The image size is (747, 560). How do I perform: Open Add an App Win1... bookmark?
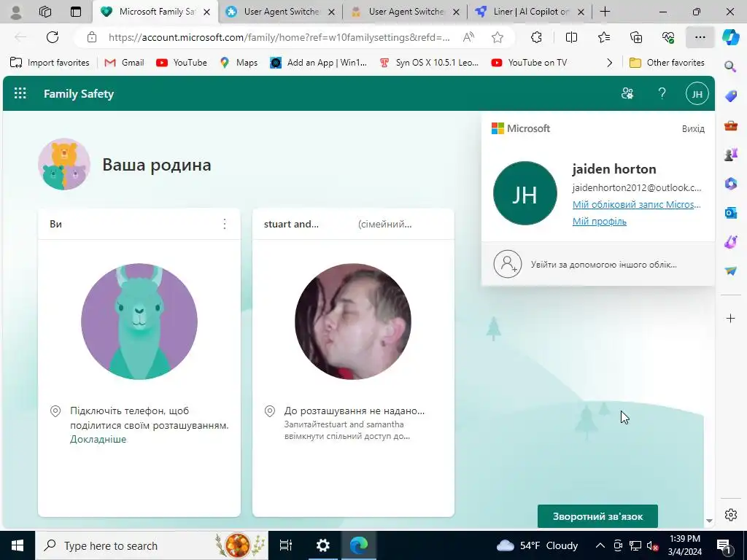click(318, 63)
